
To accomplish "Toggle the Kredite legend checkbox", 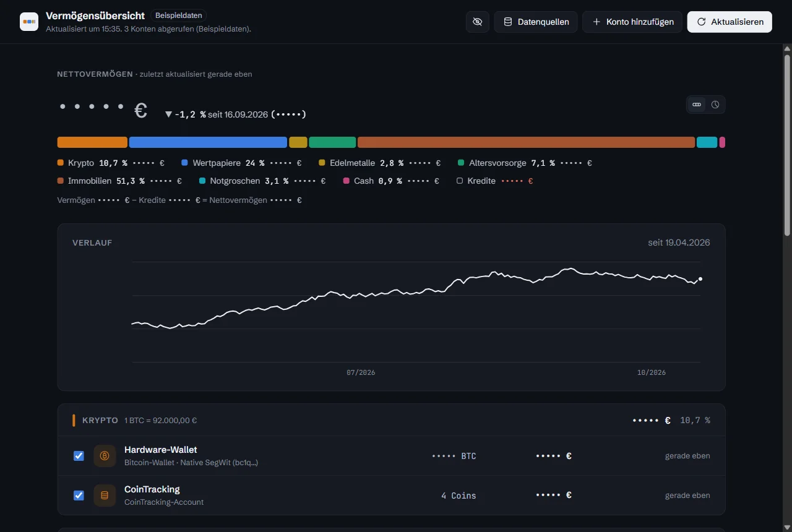I will [460, 181].
